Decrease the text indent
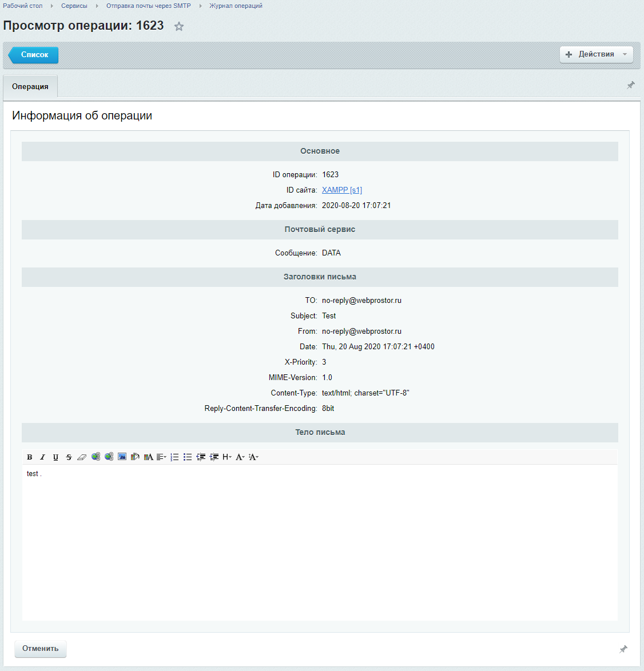 click(x=200, y=457)
